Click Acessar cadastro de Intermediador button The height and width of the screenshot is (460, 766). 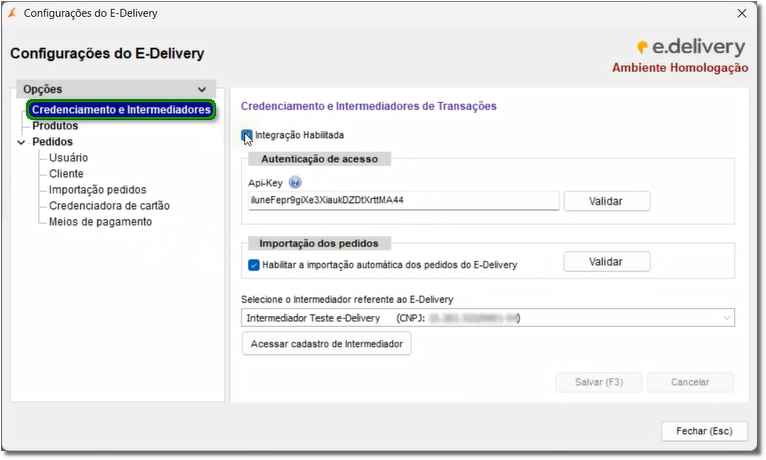coord(326,344)
